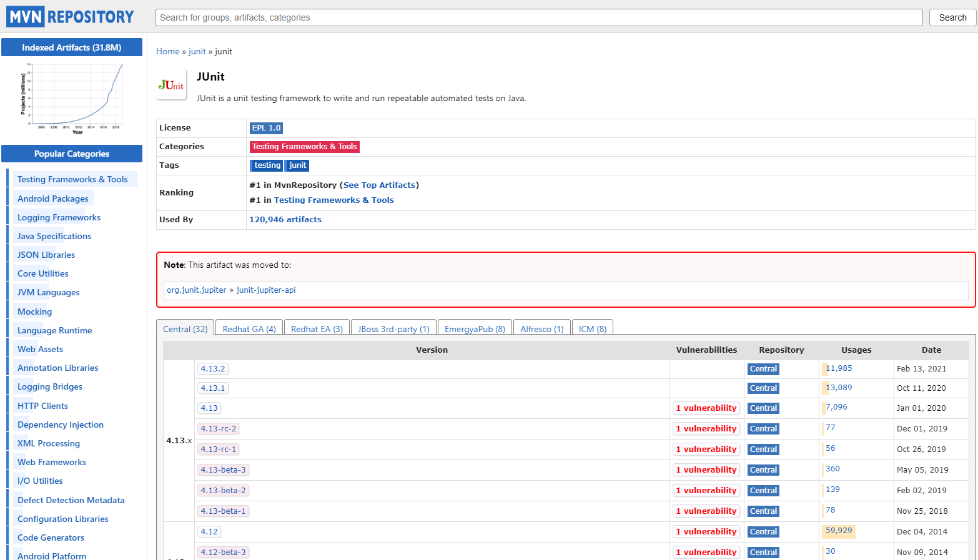
Task: Open 11,985 usages for 4.13.2
Action: point(839,368)
